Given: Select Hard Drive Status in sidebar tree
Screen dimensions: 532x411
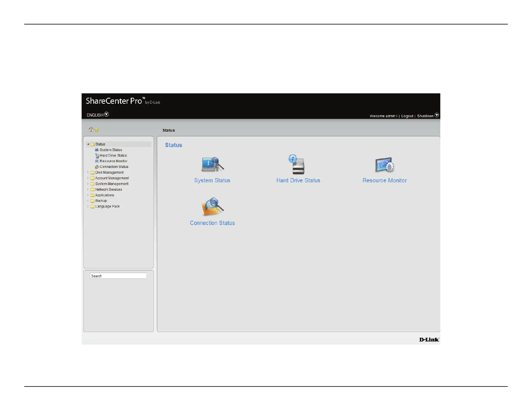Looking at the screenshot, I should click(113, 155).
